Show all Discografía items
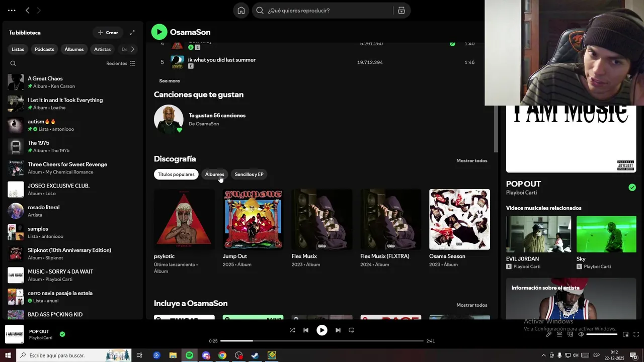Screen dimensions: 644x362 pyautogui.click(x=472, y=161)
